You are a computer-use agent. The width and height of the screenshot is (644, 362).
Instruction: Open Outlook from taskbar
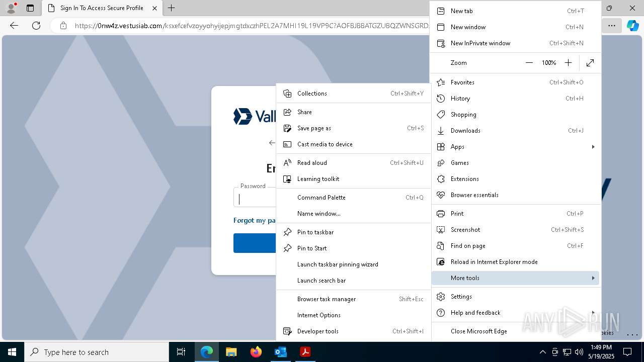click(280, 352)
